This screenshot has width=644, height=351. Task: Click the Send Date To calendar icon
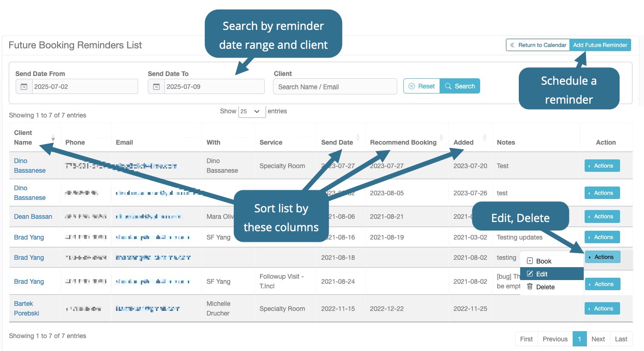pyautogui.click(x=157, y=87)
